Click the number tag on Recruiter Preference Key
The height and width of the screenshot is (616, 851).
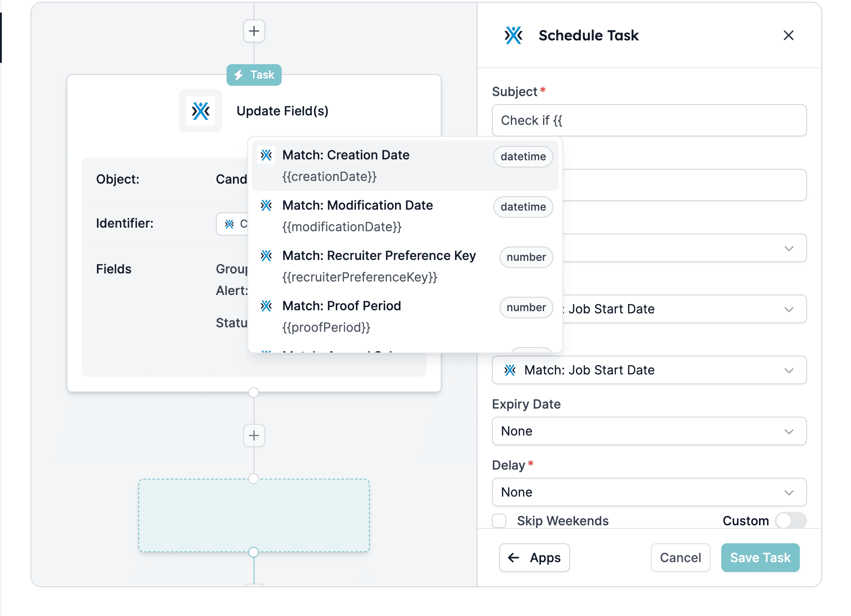point(526,257)
